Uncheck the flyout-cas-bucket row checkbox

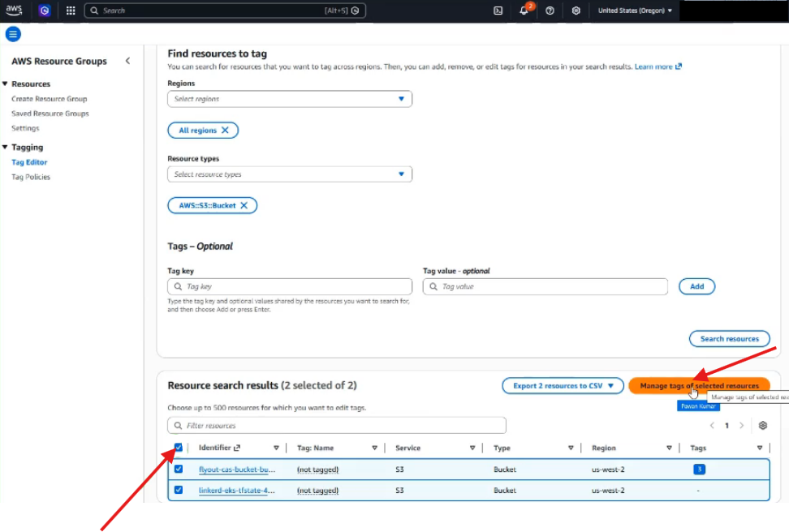pos(179,469)
